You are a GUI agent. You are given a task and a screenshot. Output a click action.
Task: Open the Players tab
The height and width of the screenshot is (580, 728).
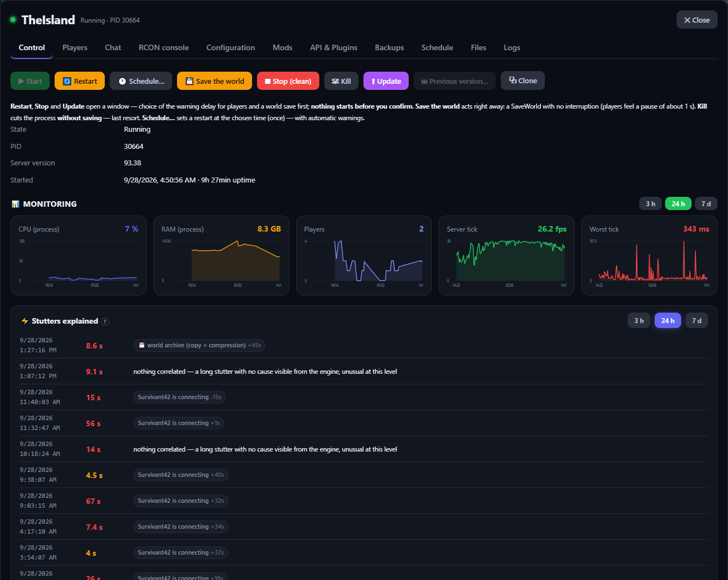75,47
